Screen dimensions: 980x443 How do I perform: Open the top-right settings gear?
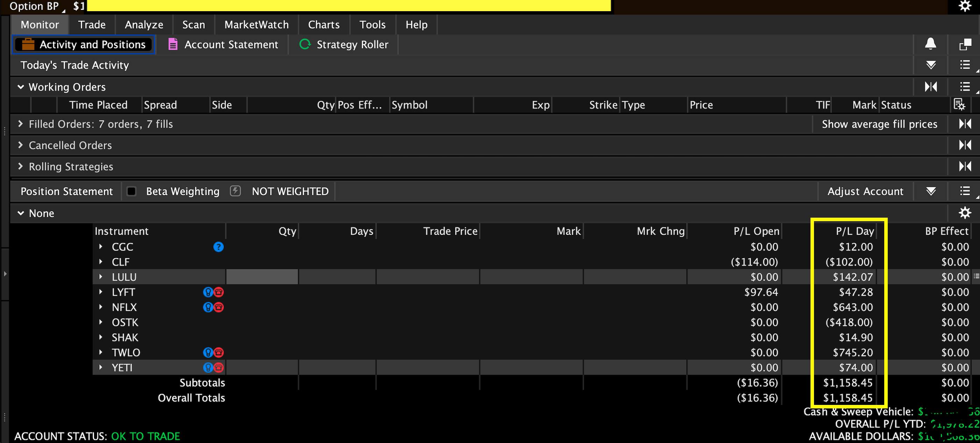click(x=965, y=6)
